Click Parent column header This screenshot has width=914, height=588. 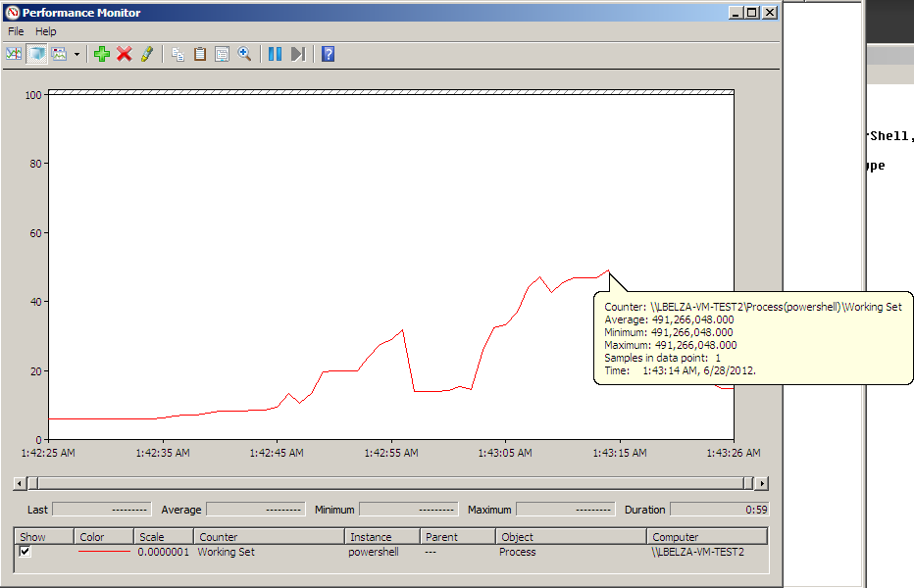(x=458, y=537)
